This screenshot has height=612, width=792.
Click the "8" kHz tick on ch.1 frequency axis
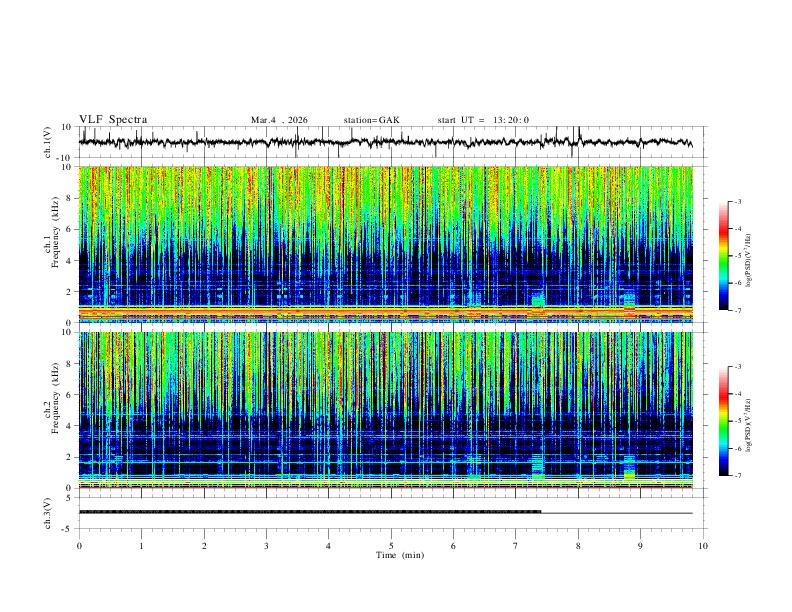point(69,198)
